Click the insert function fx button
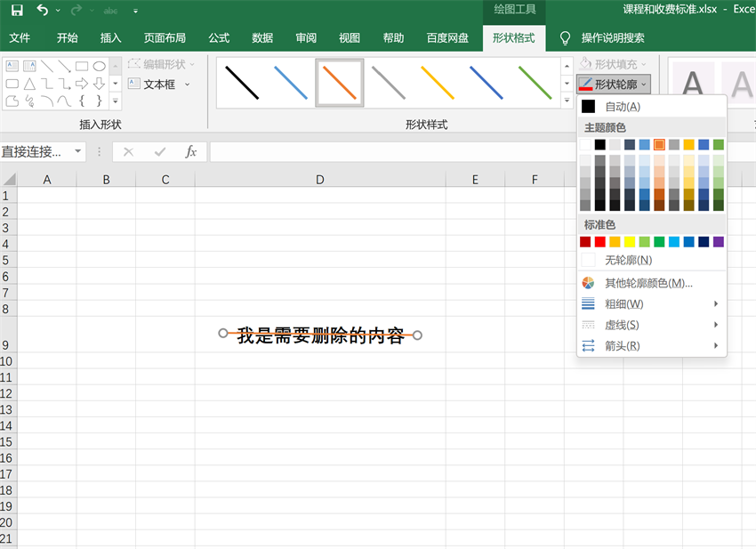The image size is (756, 549). coord(190,152)
